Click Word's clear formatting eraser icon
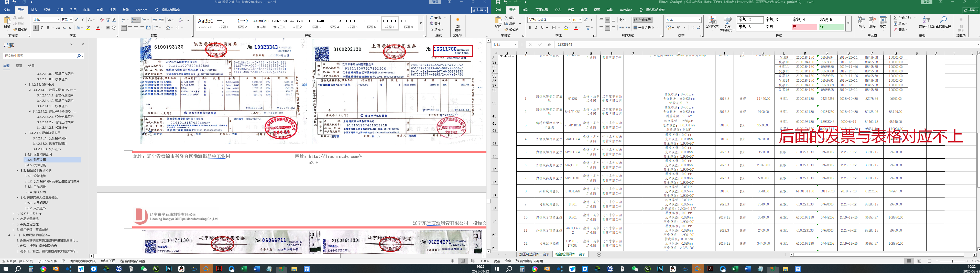The width and height of the screenshot is (980, 273). point(102,20)
